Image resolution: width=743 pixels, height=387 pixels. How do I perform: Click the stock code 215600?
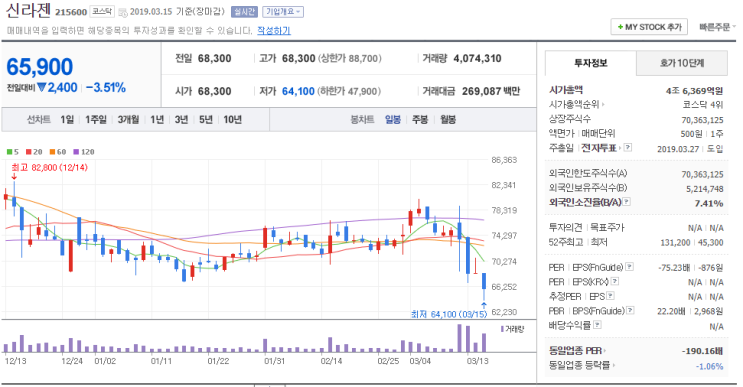(71, 12)
